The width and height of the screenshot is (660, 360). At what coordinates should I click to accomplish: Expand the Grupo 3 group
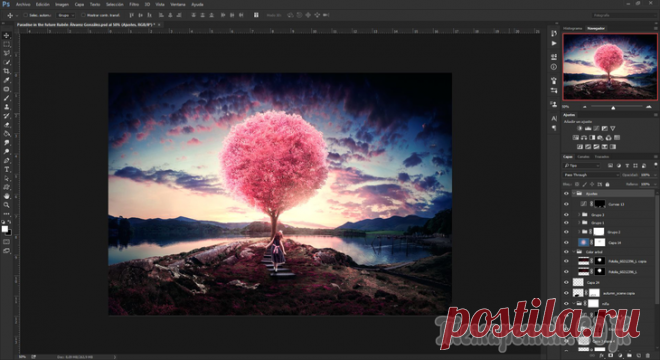click(x=579, y=215)
